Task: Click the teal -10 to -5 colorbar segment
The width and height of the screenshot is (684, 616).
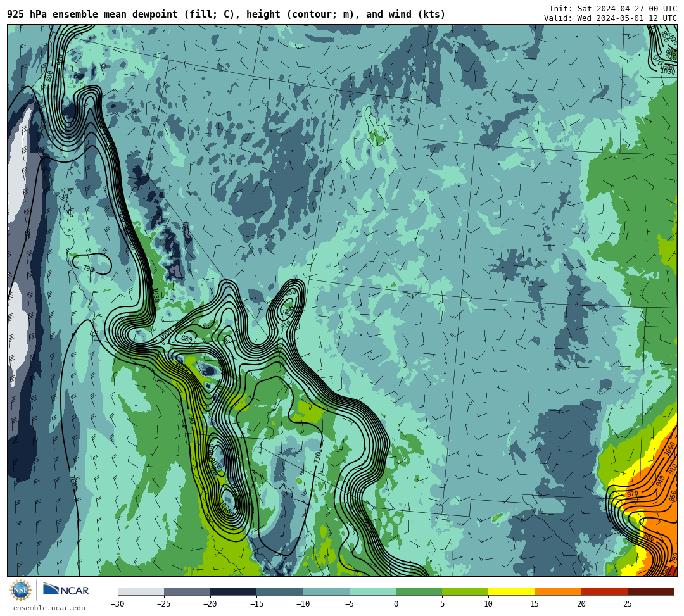Action: 326,591
